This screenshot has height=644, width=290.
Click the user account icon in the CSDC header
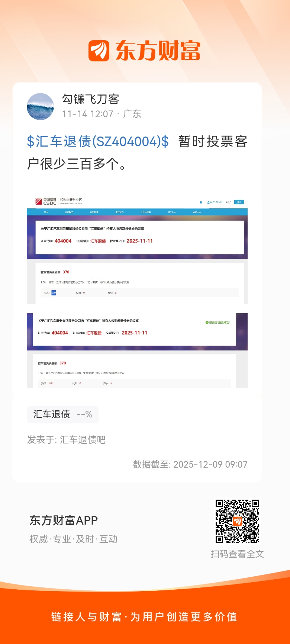[208, 202]
